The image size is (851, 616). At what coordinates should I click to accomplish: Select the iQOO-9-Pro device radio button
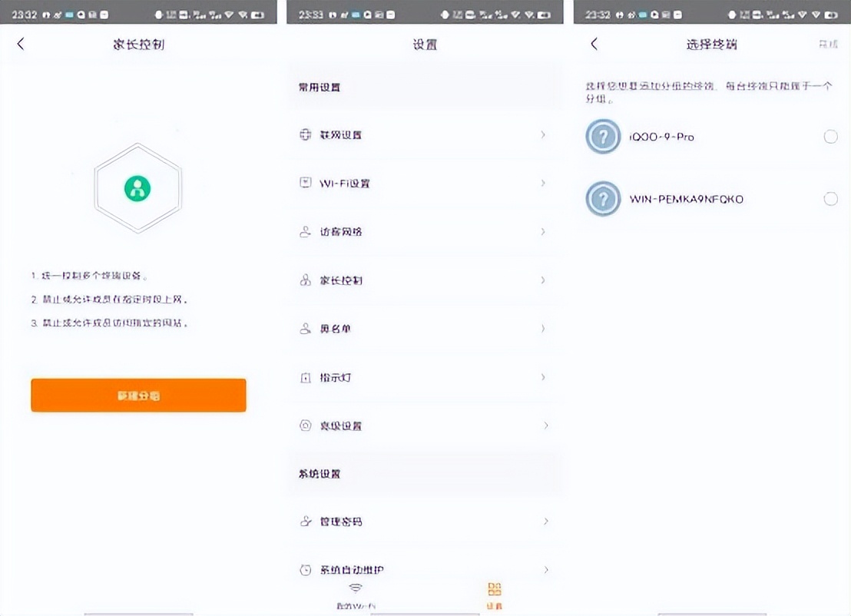click(x=830, y=136)
